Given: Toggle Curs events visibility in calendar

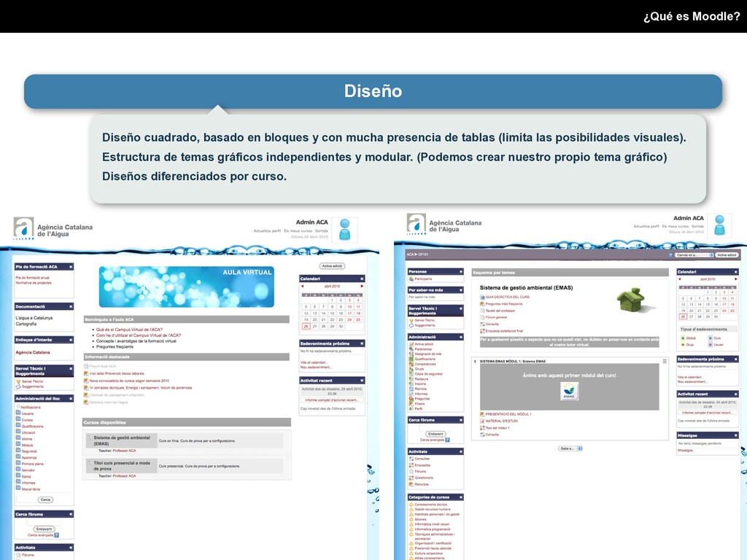Looking at the screenshot, I should point(710,338).
